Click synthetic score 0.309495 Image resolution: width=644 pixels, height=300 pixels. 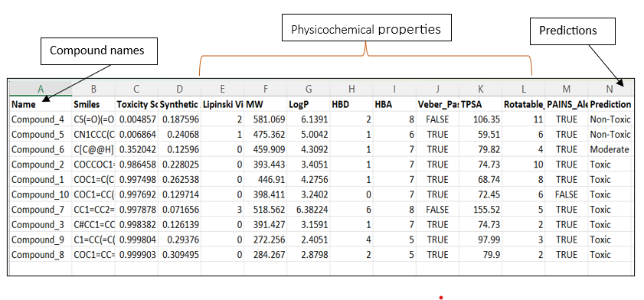[179, 254]
